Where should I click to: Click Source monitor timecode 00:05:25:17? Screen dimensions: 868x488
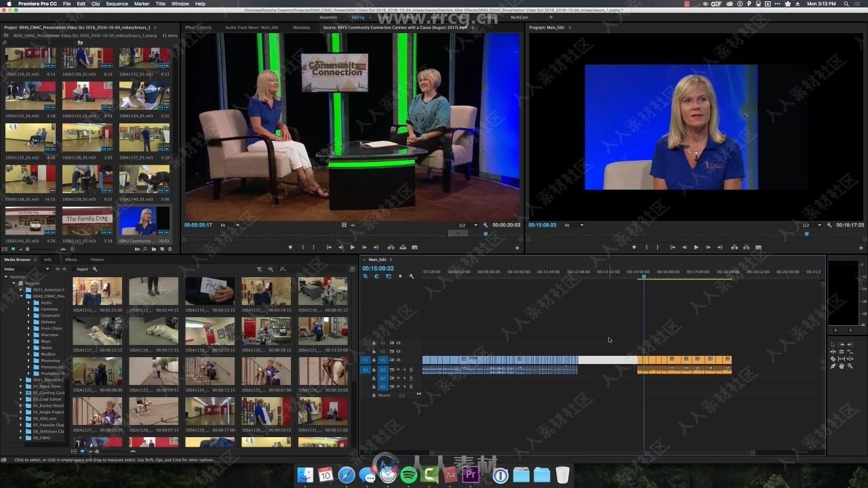click(198, 225)
